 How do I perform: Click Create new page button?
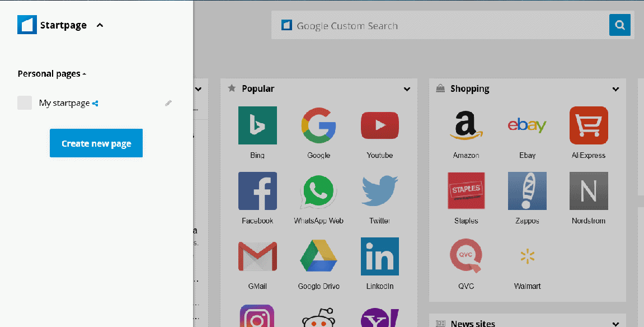point(96,143)
